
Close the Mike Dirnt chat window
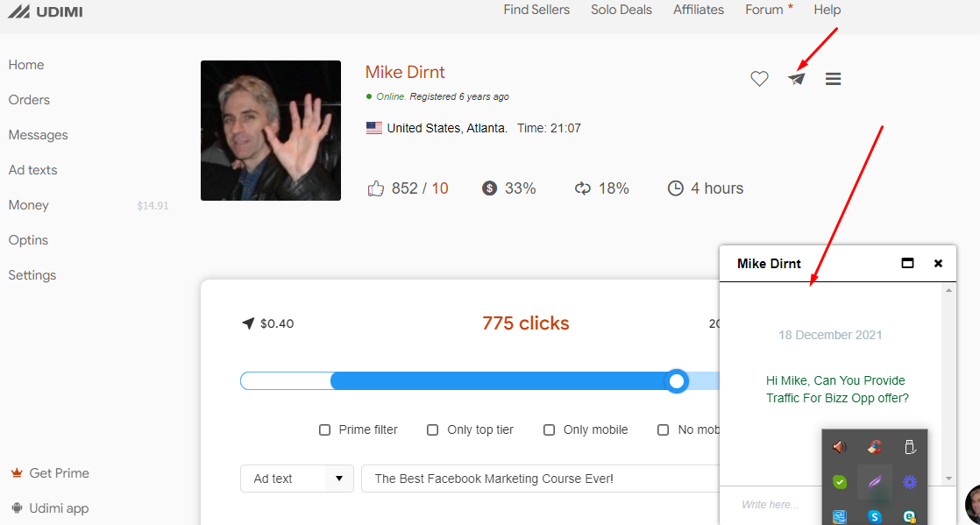(938, 263)
